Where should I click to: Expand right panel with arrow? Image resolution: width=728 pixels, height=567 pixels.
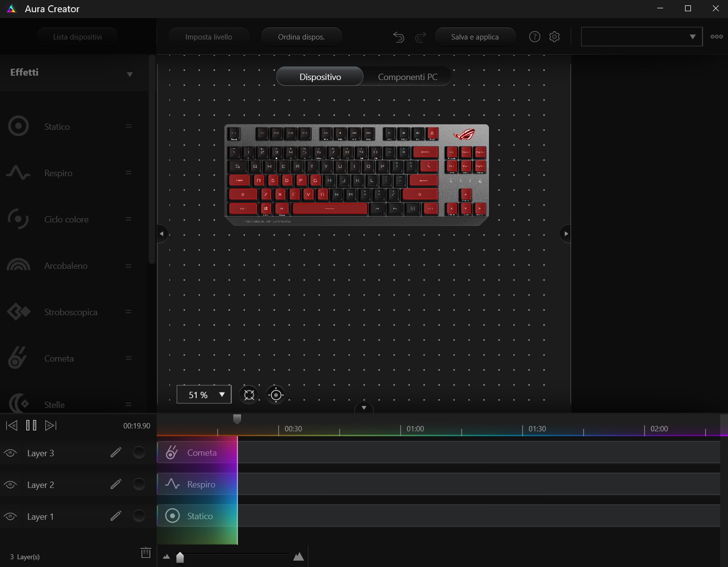click(566, 234)
